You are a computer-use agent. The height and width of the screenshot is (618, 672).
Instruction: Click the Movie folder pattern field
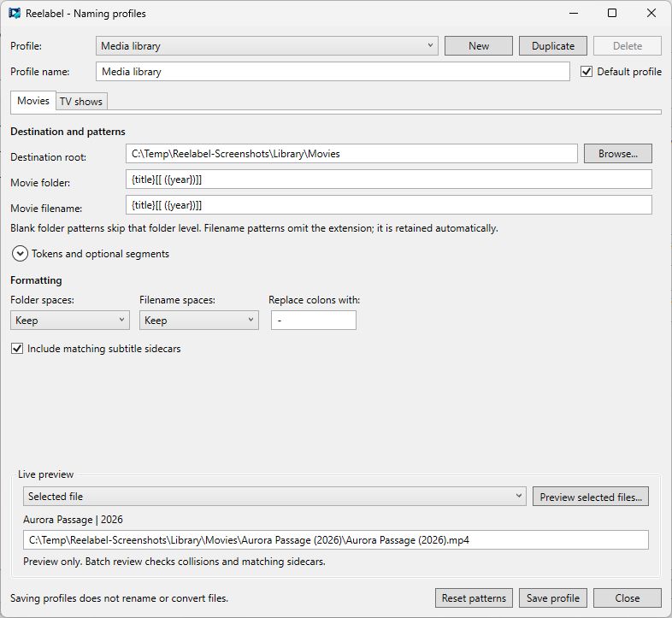click(389, 180)
